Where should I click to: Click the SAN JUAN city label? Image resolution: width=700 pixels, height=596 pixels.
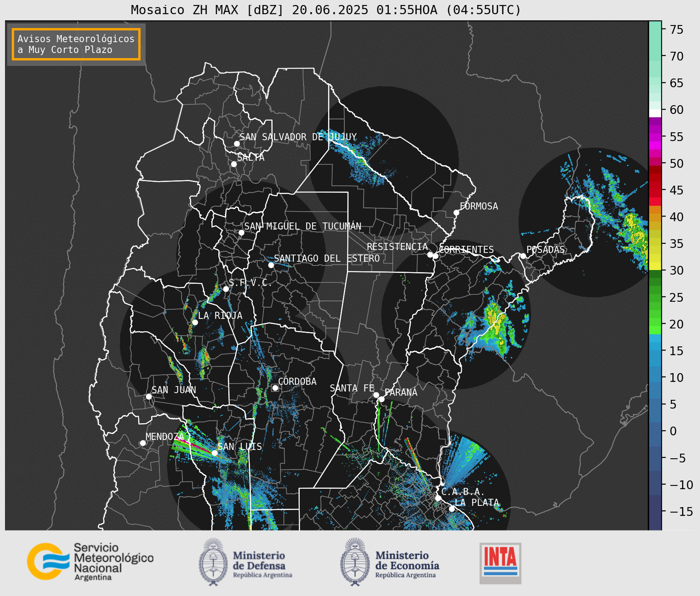[x=174, y=390]
